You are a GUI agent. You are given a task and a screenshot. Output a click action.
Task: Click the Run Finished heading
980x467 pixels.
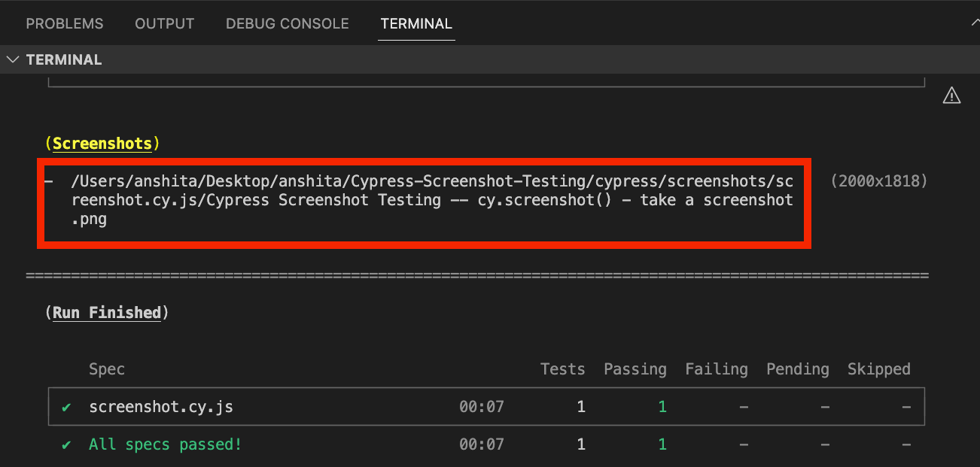[107, 313]
